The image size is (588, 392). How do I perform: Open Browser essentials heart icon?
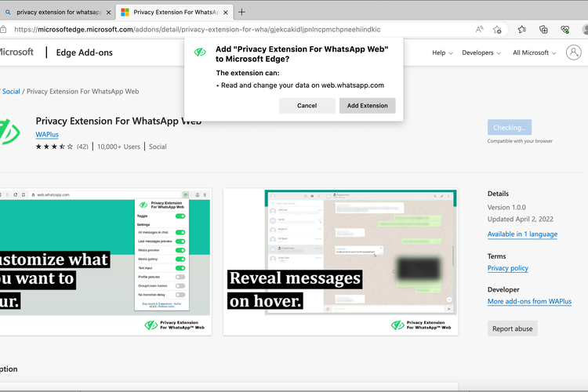pyautogui.click(x=564, y=29)
